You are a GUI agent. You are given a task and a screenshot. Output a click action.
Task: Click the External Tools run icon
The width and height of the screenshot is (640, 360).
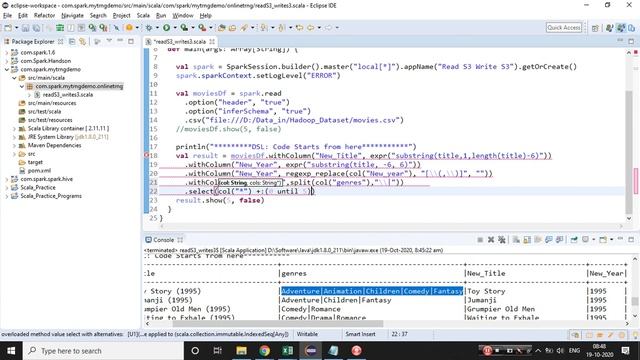tap(202, 28)
